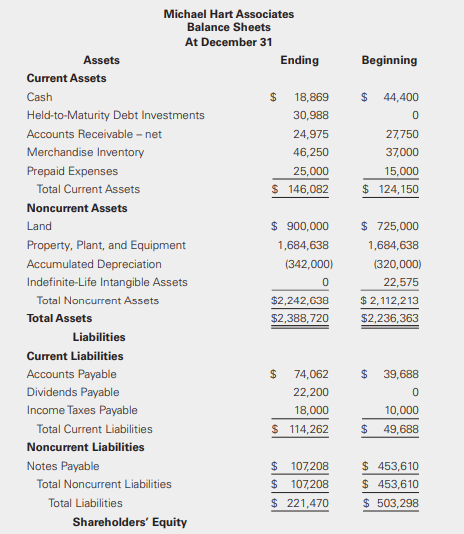Select the Beginning column header
This screenshot has height=534, width=464.
[x=389, y=60]
